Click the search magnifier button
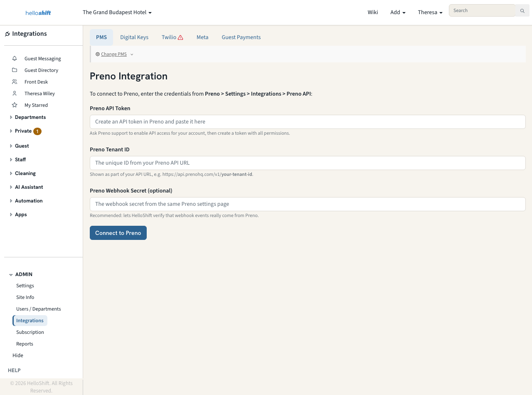Image resolution: width=532 pixels, height=395 pixels. pyautogui.click(x=522, y=11)
